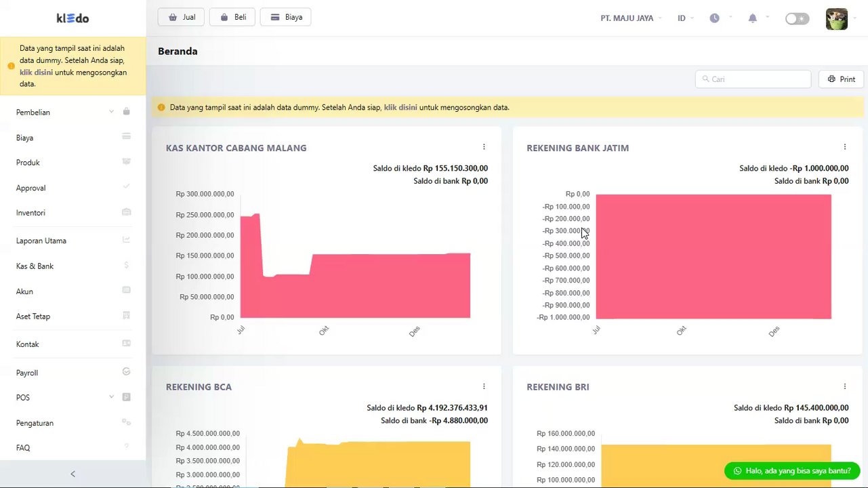868x488 pixels.
Task: Click the Jual button
Action: click(181, 17)
